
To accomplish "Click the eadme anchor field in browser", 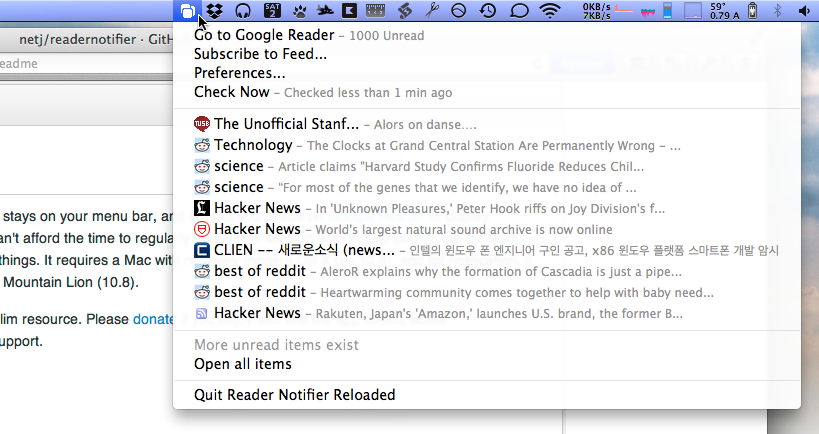I will 86,64.
